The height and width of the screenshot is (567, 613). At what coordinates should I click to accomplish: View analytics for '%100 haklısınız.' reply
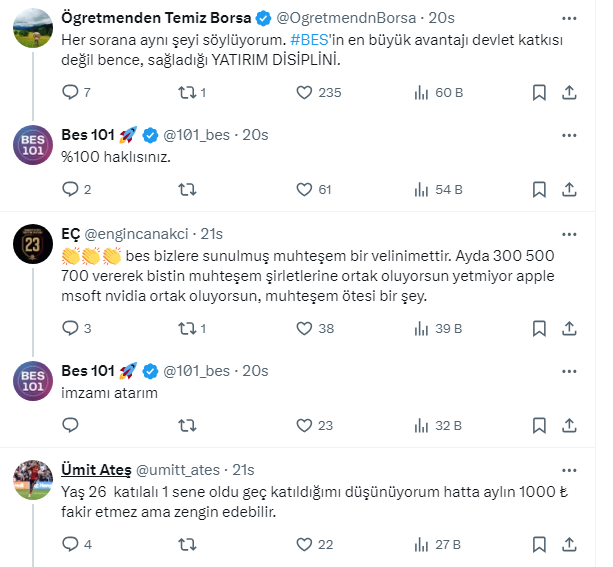(x=423, y=188)
